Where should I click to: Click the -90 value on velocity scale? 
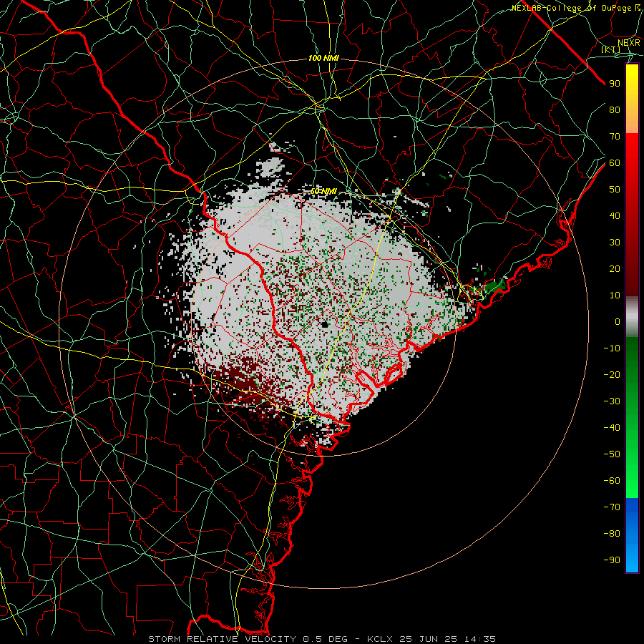click(612, 560)
